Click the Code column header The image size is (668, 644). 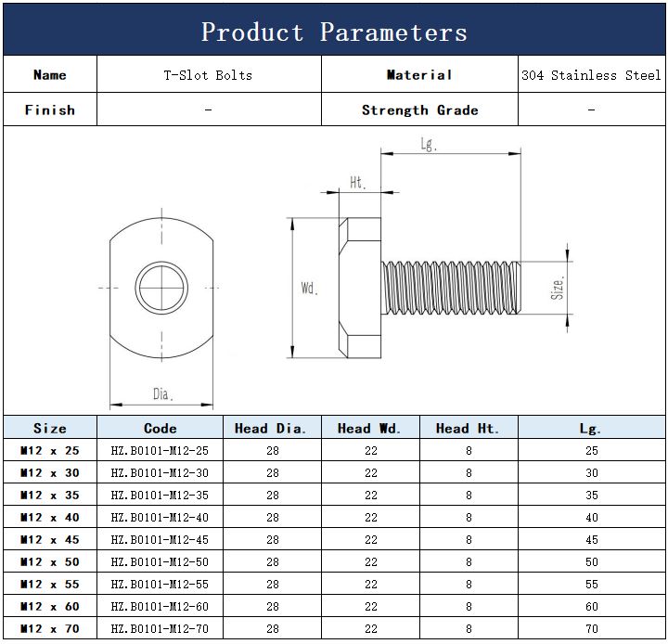click(x=160, y=428)
